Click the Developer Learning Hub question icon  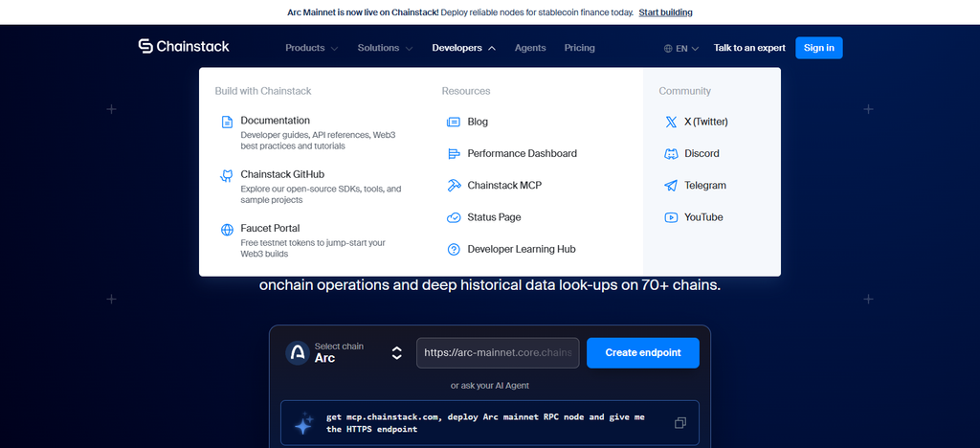point(454,249)
